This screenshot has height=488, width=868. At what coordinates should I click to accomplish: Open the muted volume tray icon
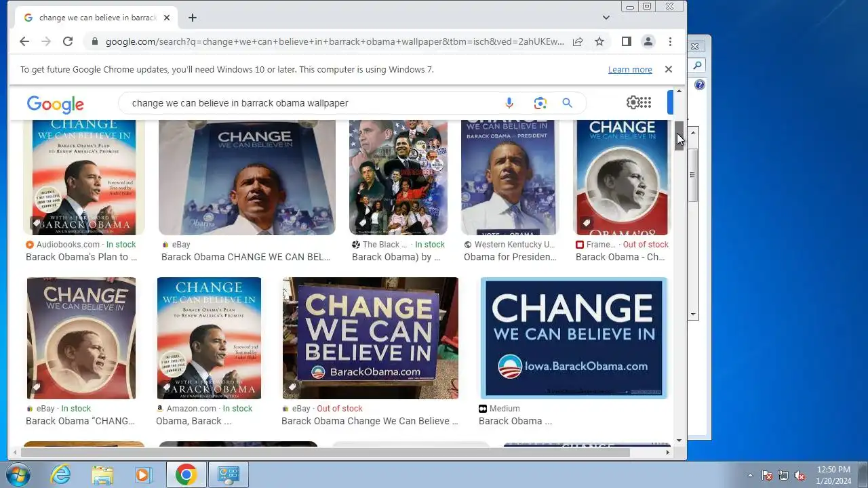click(800, 475)
